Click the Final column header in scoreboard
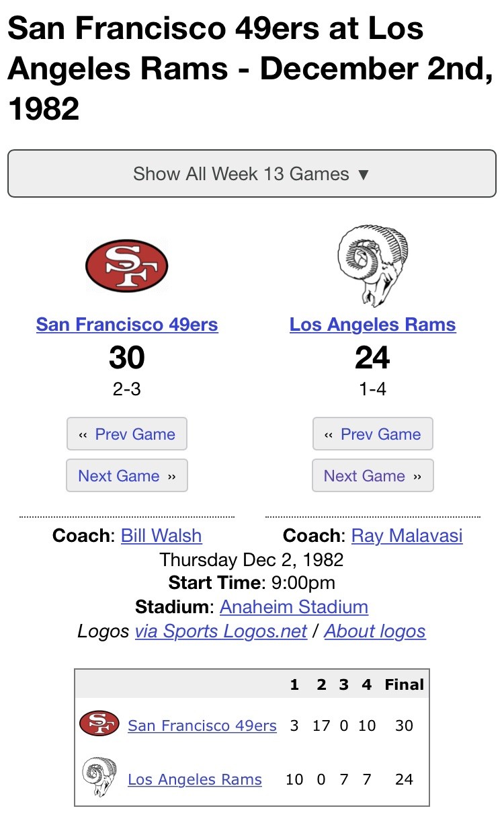This screenshot has height=829, width=504. tap(404, 684)
